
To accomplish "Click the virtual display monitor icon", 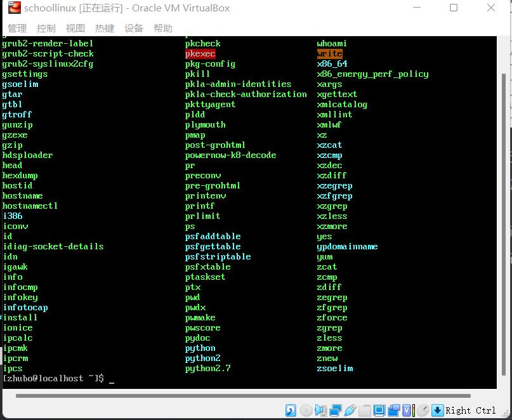I will coord(379,410).
